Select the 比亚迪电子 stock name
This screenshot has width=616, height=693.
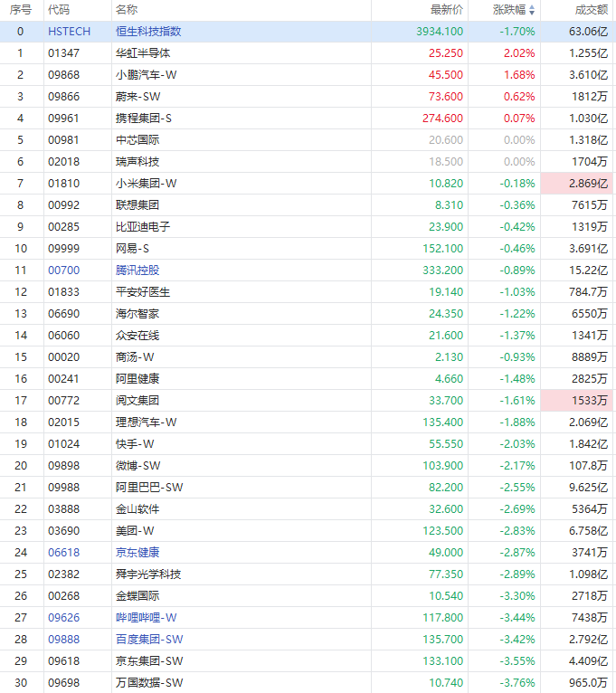(x=143, y=227)
